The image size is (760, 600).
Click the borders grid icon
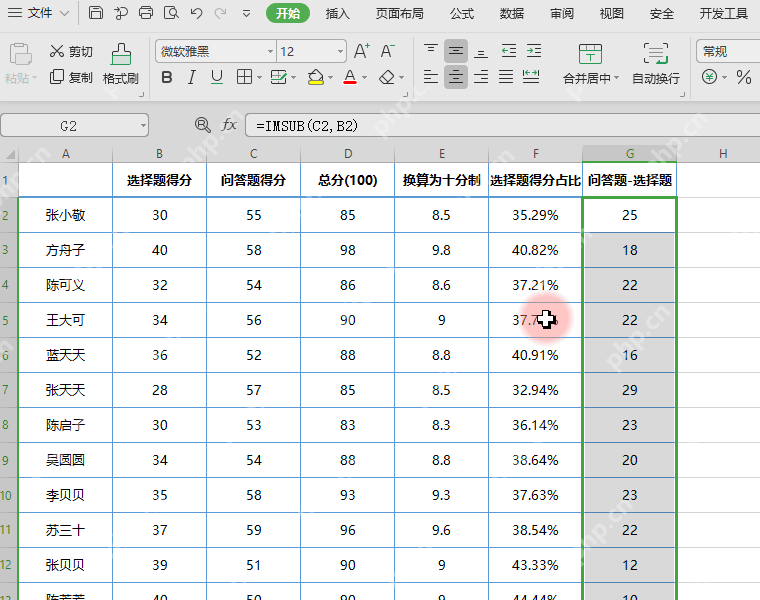[x=244, y=77]
